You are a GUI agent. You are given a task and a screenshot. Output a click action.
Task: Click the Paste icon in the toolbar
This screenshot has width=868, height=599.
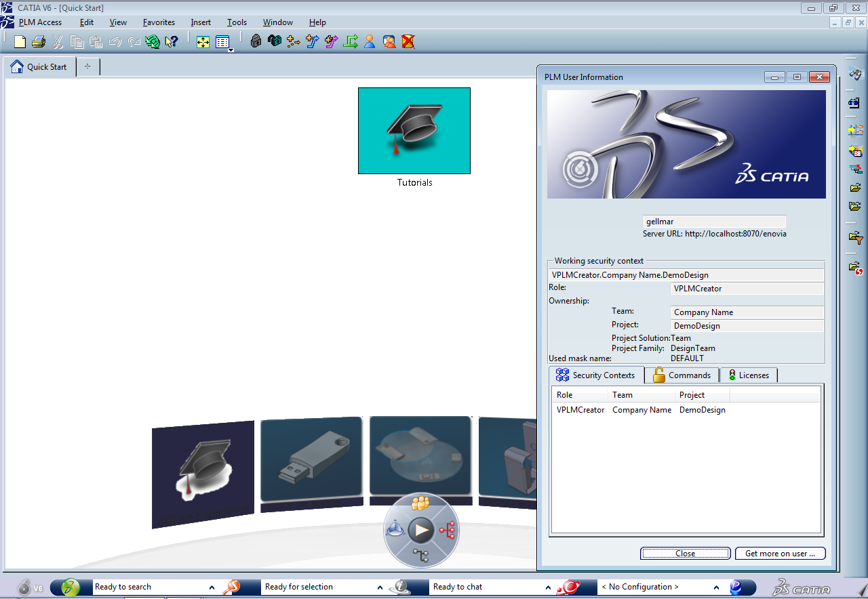[96, 42]
